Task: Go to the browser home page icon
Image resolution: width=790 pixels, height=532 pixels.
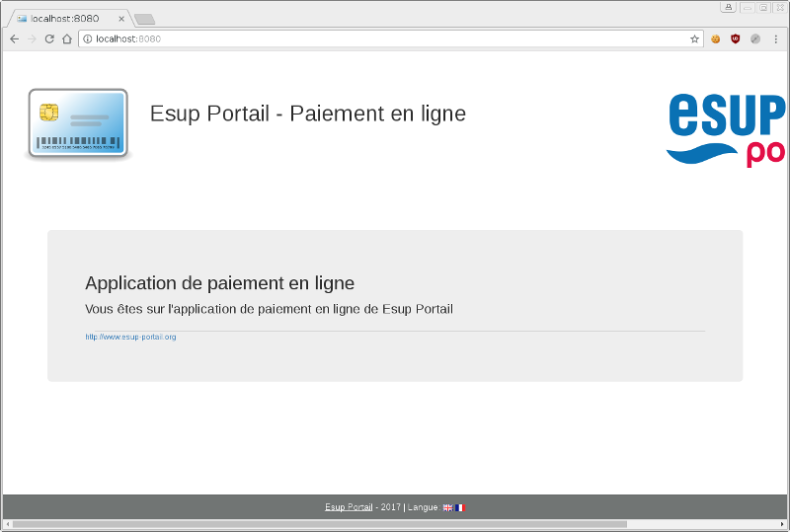Action: (67, 39)
